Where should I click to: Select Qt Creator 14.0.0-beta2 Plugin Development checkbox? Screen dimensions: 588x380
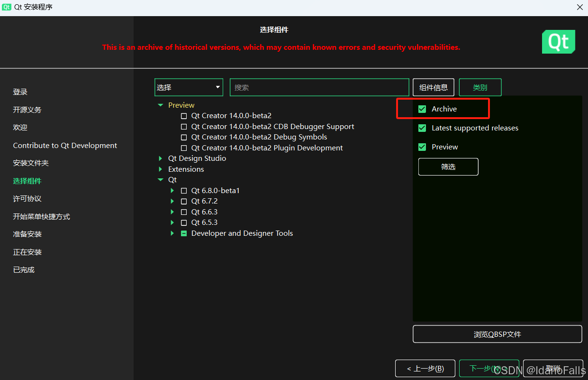pyautogui.click(x=184, y=148)
